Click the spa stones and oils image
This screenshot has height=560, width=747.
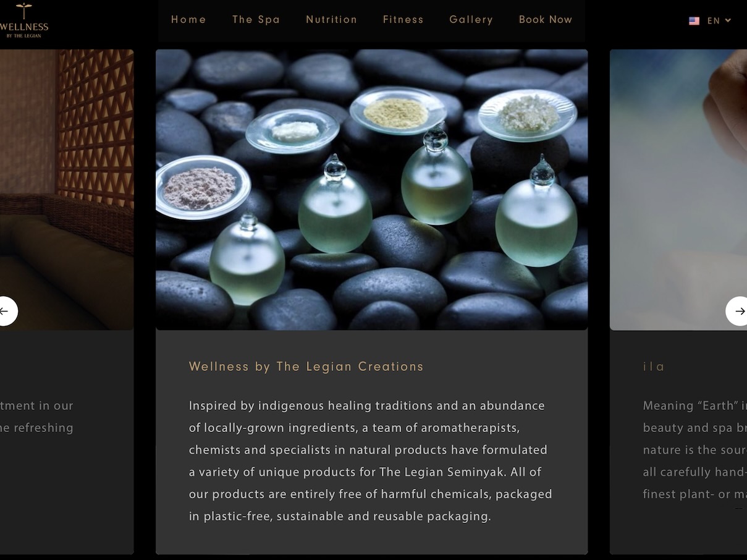point(371,190)
